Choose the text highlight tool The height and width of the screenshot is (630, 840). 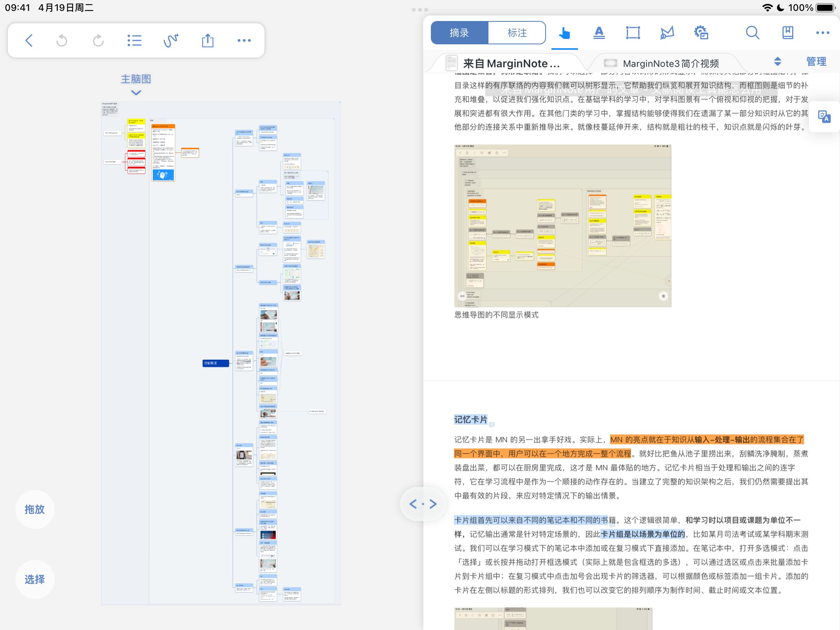pyautogui.click(x=599, y=33)
